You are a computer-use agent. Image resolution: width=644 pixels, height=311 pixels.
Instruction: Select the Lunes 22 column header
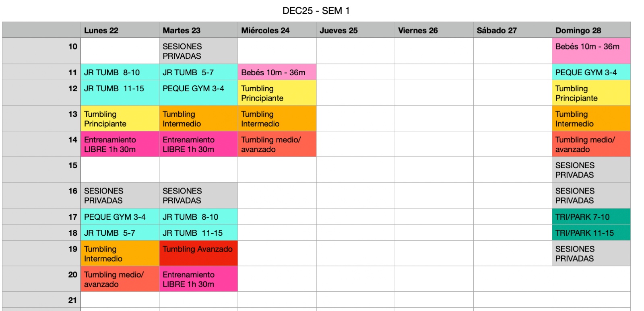point(120,31)
